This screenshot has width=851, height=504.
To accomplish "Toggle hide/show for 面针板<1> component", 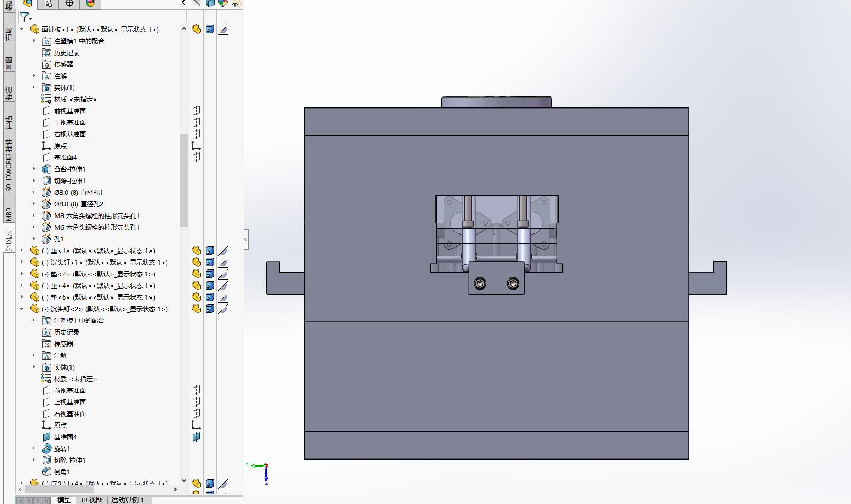I will (196, 29).
